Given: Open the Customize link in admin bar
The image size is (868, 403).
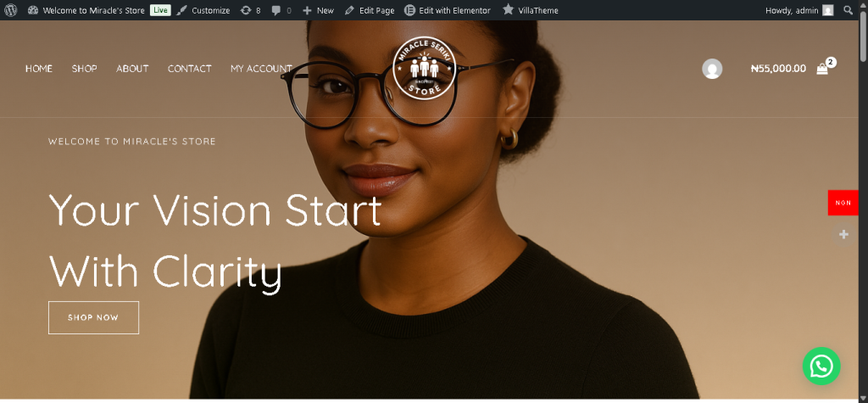Looking at the screenshot, I should tap(203, 10).
